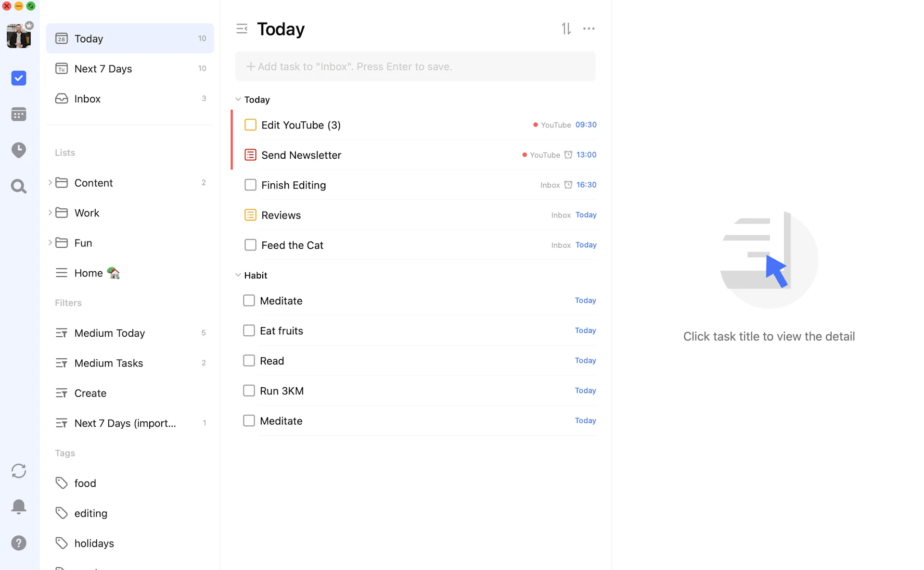Open the Send Newsletter task details
Image resolution: width=924 pixels, height=570 pixels.
tap(301, 155)
